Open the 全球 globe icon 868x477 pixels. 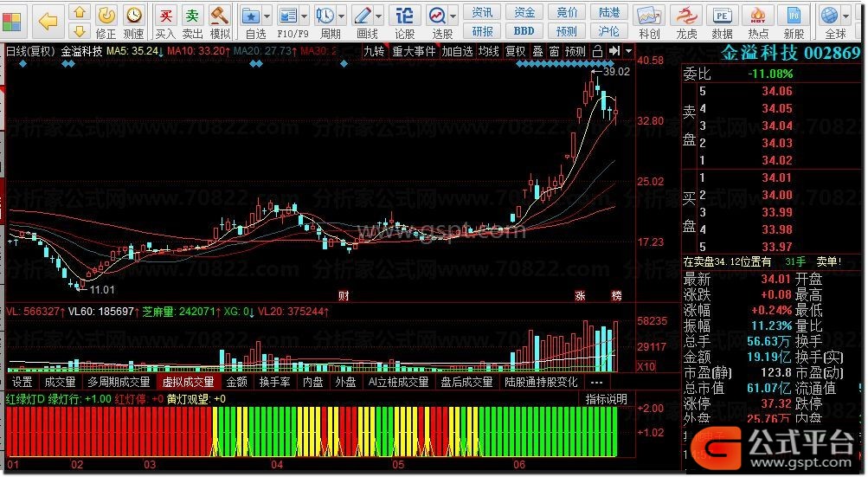(x=829, y=16)
